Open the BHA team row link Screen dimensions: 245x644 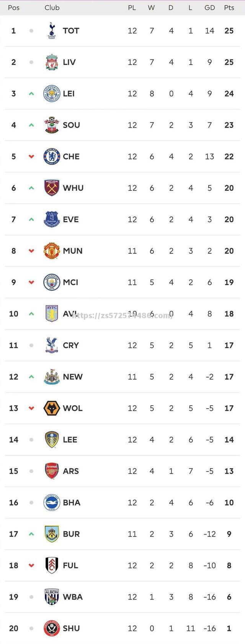point(122,503)
